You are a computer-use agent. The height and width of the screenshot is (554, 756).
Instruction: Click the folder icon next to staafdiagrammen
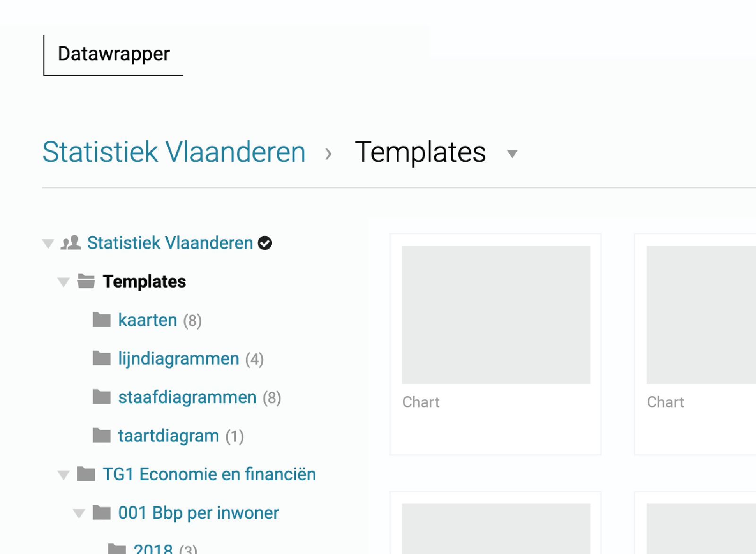pyautogui.click(x=101, y=397)
